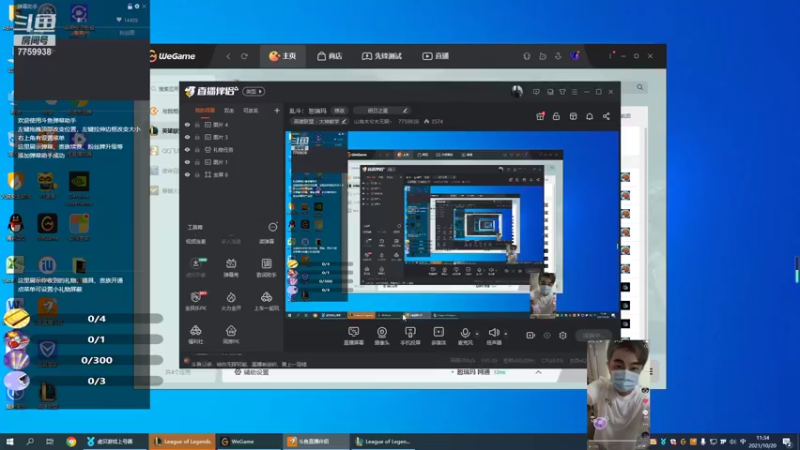
Task: Open WeGame 主页 home tab
Action: pos(283,56)
